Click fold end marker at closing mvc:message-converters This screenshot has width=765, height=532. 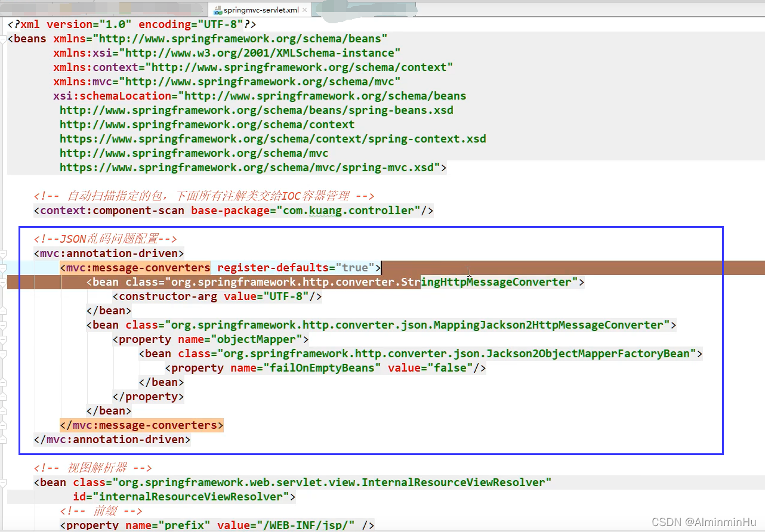[2, 426]
